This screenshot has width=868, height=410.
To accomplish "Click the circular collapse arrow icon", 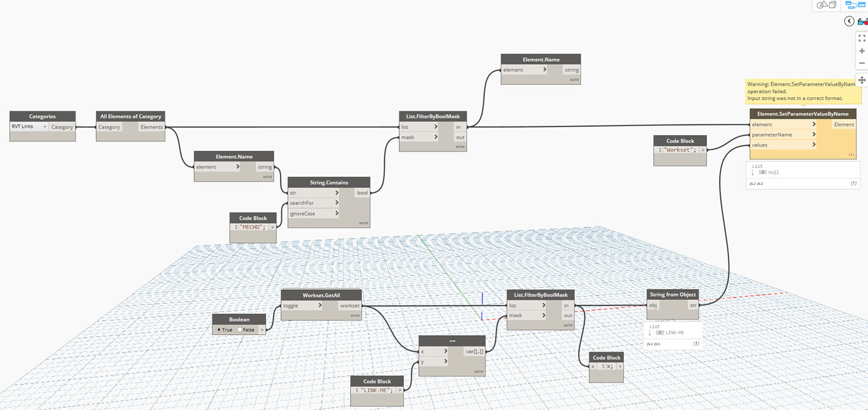I will point(849,21).
